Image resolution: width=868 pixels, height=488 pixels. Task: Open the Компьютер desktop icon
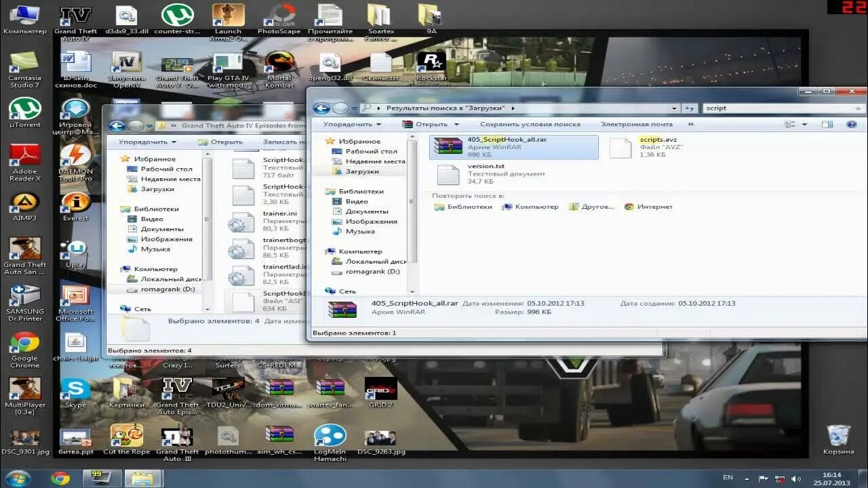click(x=25, y=19)
